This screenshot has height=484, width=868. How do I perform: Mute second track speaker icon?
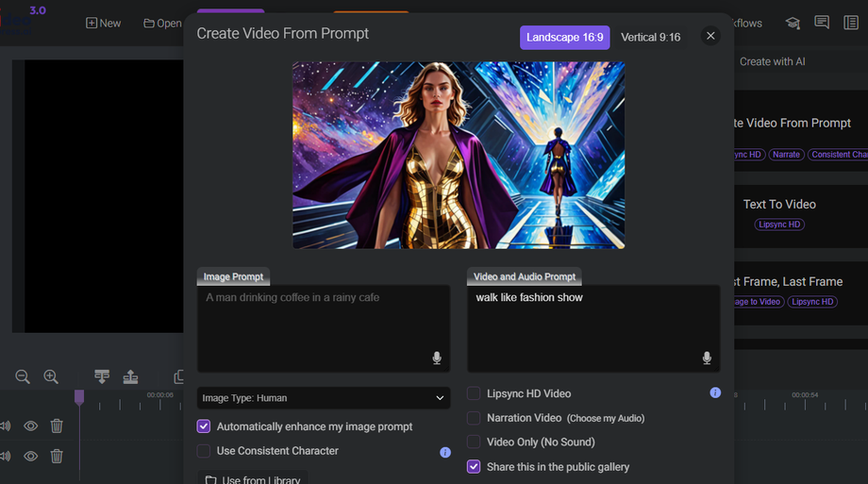point(6,456)
